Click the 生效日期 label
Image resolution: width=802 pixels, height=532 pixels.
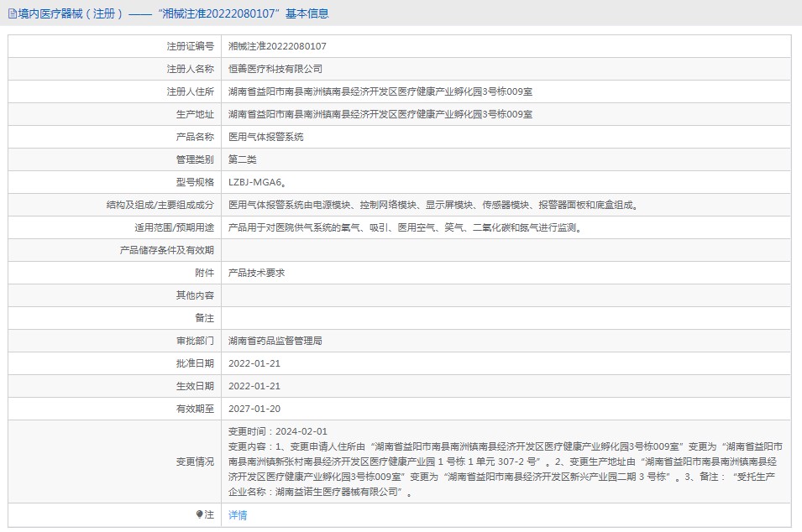(195, 386)
